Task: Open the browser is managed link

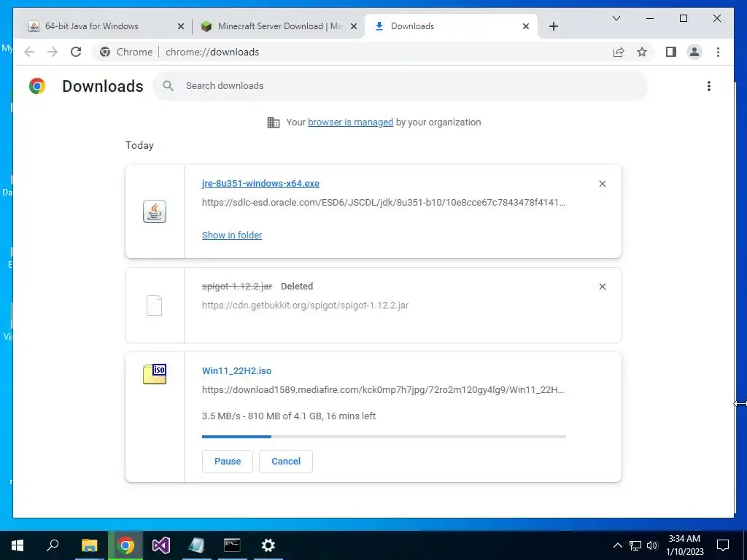Action: click(350, 122)
